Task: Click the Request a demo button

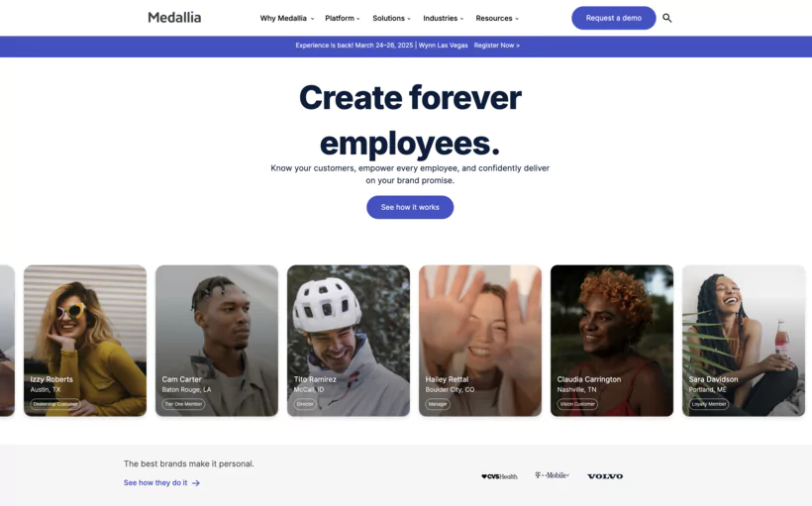Action: [614, 18]
